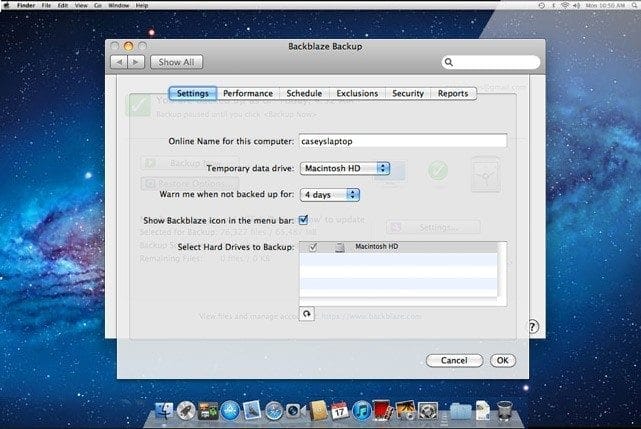Open the Trash in the dock
The width and height of the screenshot is (641, 429).
pyautogui.click(x=505, y=411)
